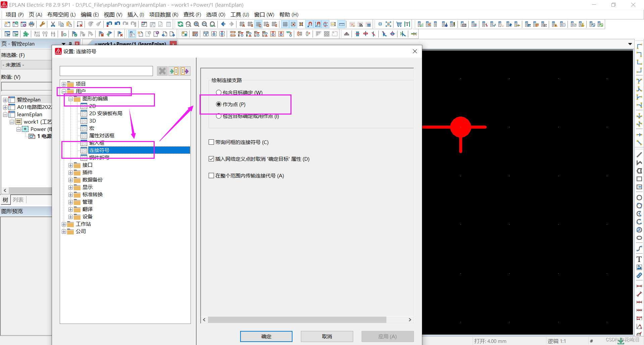Toggle the grid display icon in toolbar

285,24
